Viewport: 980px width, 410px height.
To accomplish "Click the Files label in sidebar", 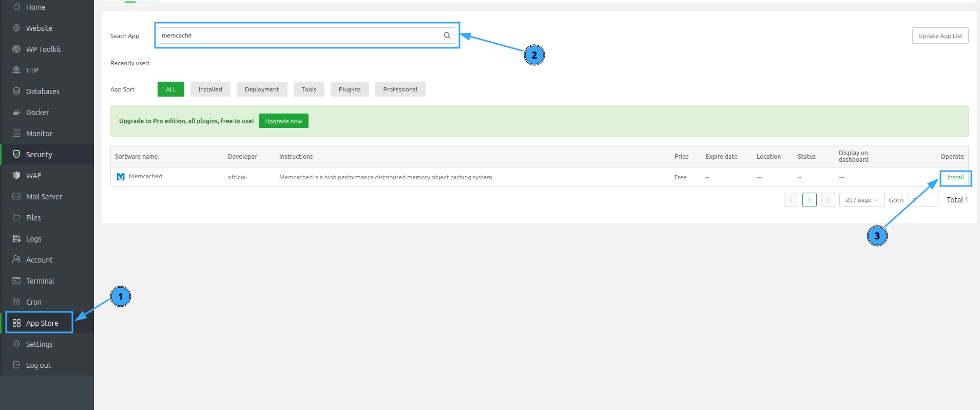I will 33,218.
